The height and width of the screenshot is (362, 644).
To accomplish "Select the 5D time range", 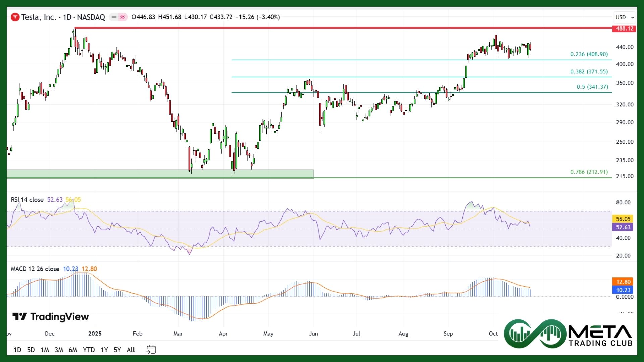I will click(x=31, y=350).
